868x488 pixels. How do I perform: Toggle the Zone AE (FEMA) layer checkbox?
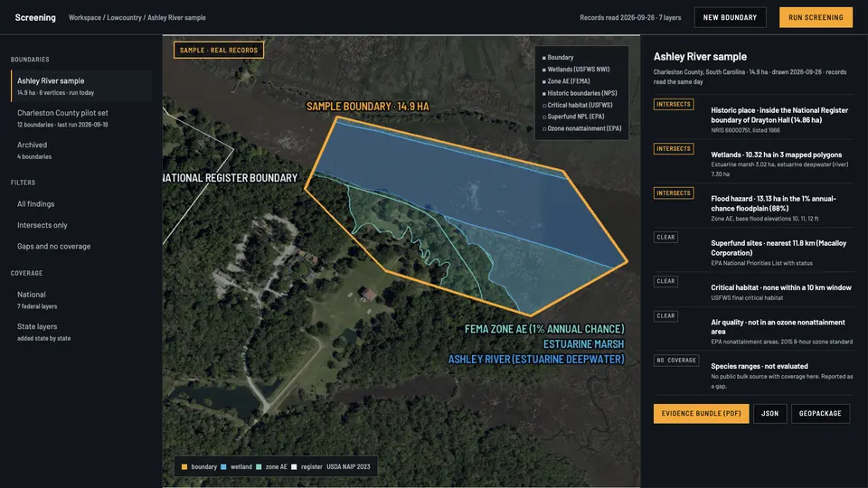(x=544, y=81)
